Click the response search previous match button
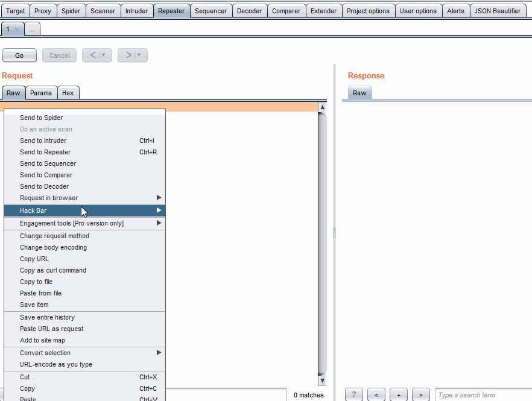 click(x=376, y=395)
